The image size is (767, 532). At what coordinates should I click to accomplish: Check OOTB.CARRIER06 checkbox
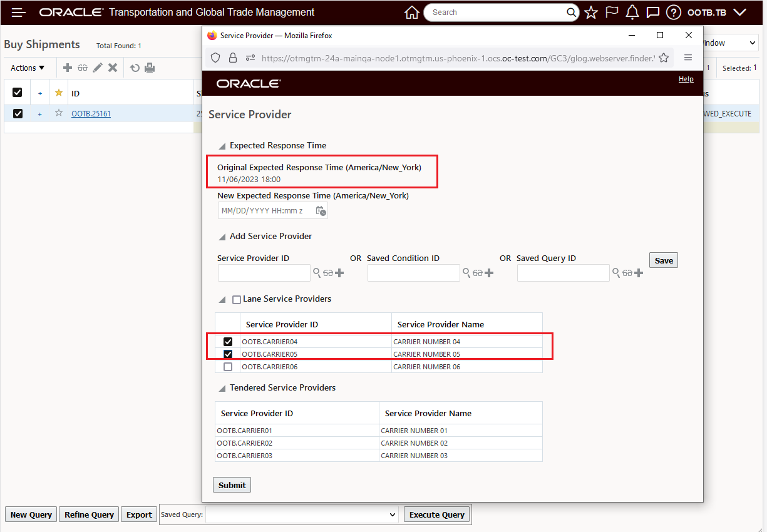point(228,367)
